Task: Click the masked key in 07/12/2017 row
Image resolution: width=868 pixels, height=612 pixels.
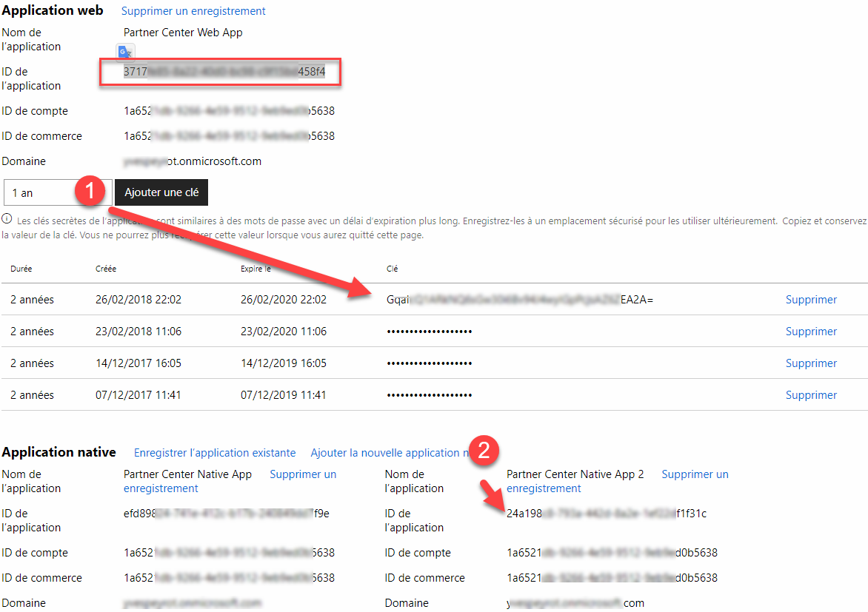Action: pos(429,395)
